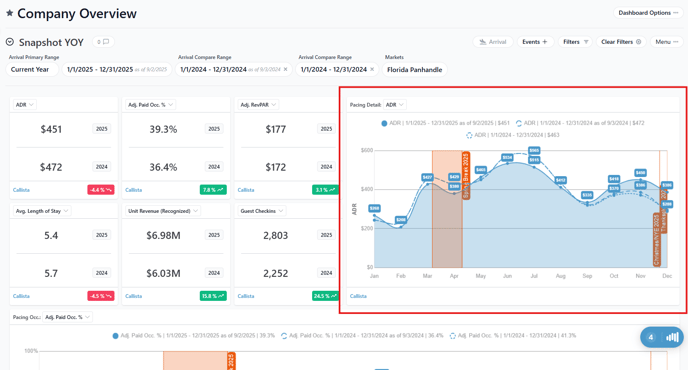The image size is (688, 370).
Task: Toggle ADR 1/1/2024 - 12/31/2024 $463 legend series
Action: coord(512,135)
